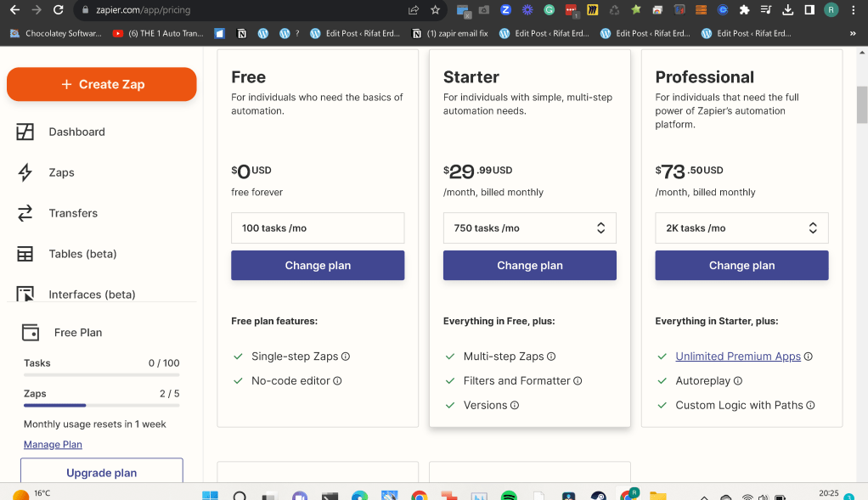This screenshot has width=868, height=500.
Task: Open the green G Grammarly extension
Action: point(550,10)
